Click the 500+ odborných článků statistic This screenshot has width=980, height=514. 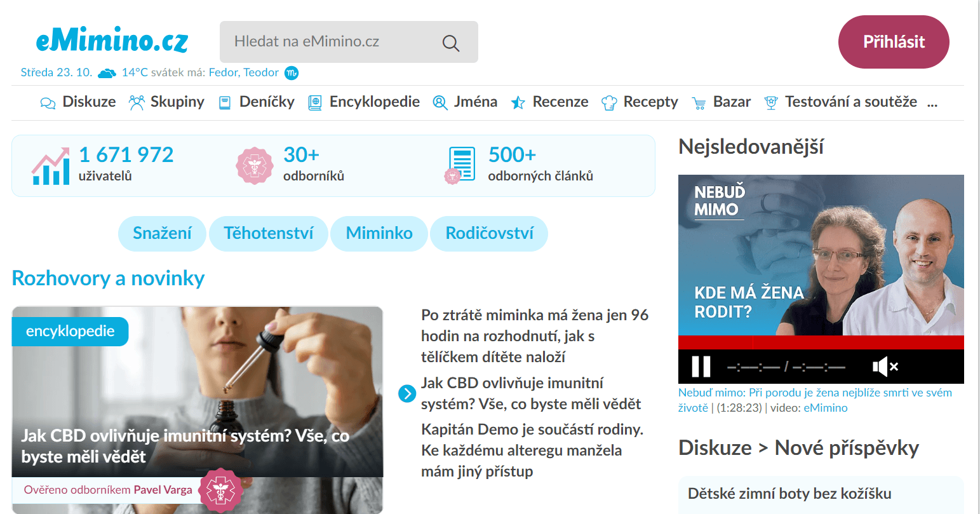(540, 164)
